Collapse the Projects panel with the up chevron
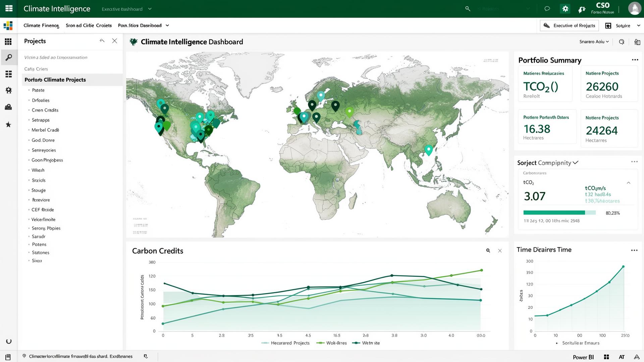 pyautogui.click(x=102, y=41)
